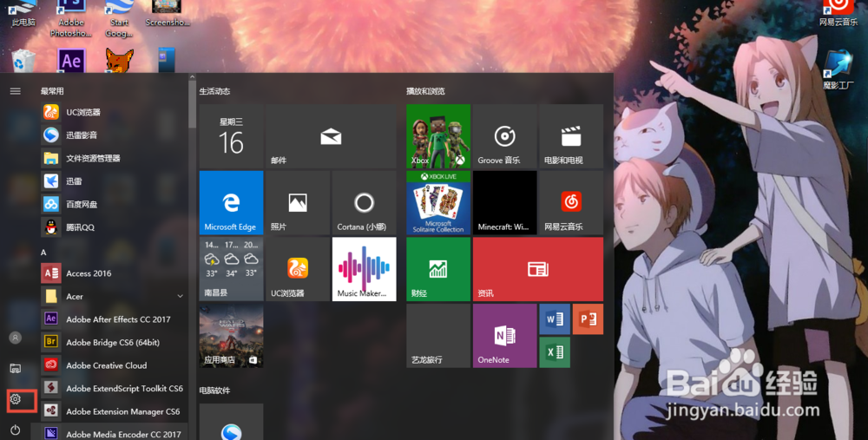
Task: Open Adobe ExtendScript Toolkit CS6
Action: click(113, 389)
